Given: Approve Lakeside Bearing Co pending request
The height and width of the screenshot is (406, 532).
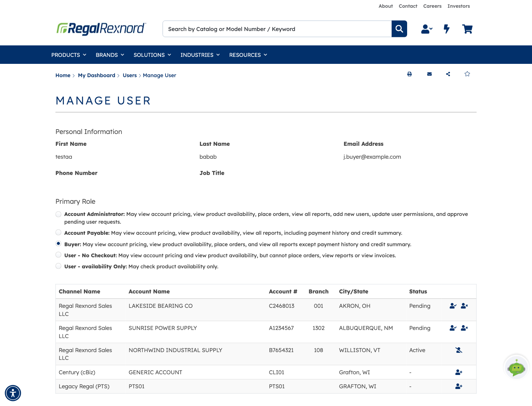Looking at the screenshot, I should coord(453,306).
